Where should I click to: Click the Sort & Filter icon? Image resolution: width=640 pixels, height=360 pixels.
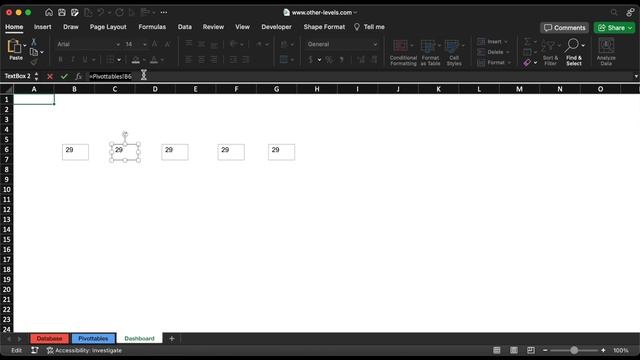pyautogui.click(x=548, y=46)
